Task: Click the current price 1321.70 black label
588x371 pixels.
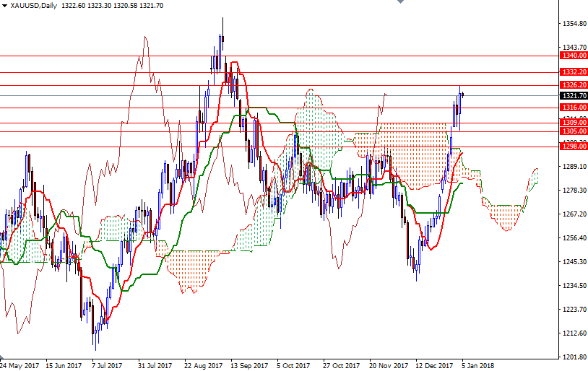Action: 574,95
